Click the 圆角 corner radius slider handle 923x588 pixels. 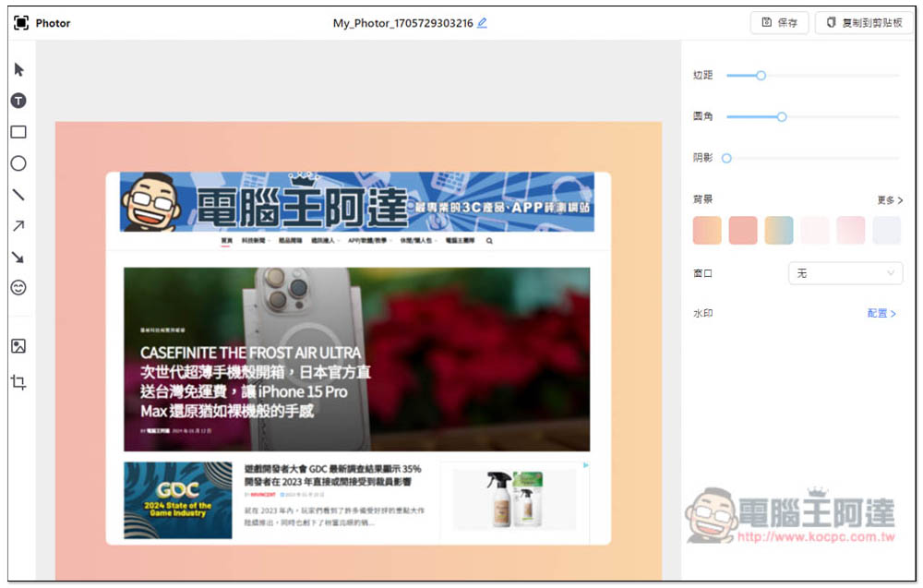pos(782,117)
